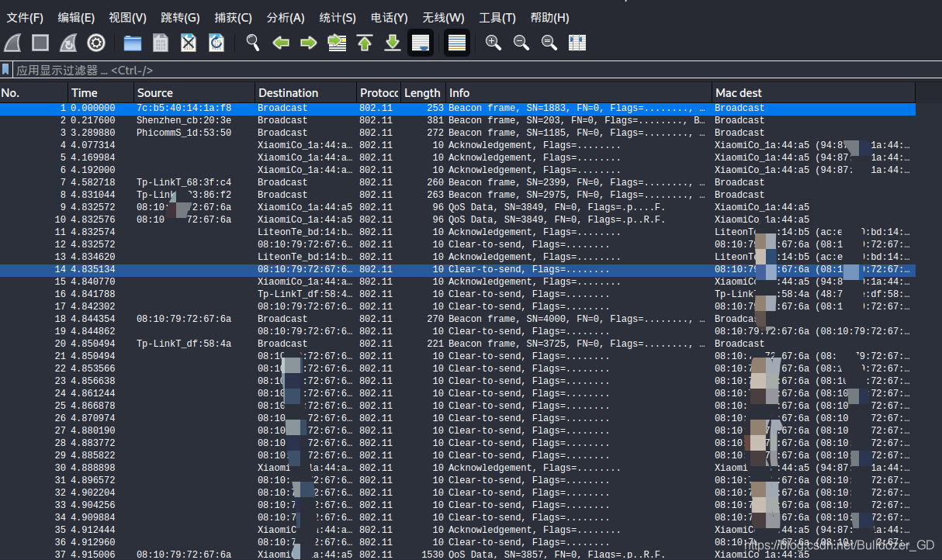Sort packets by the Length column
Viewport: 942px width, 560px height.
pos(423,92)
